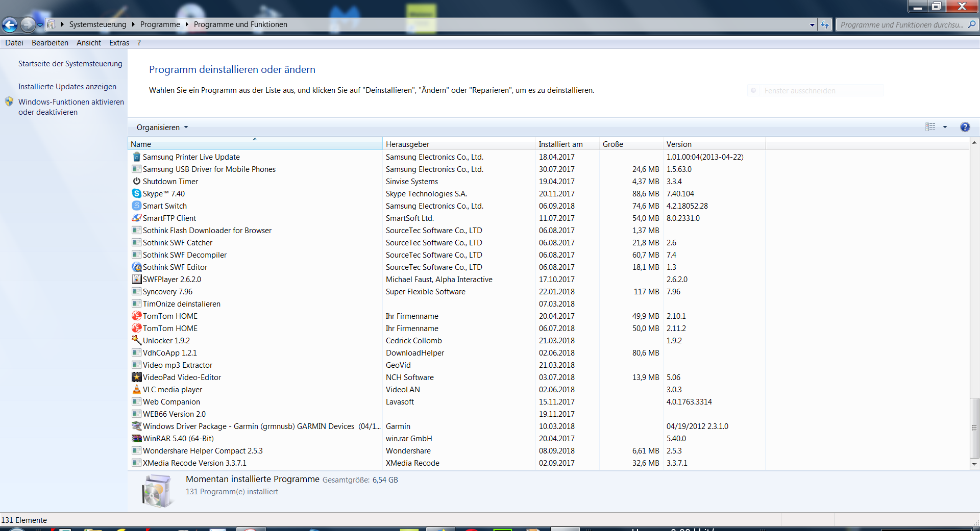Click the SmartFTP Client icon

(136, 218)
